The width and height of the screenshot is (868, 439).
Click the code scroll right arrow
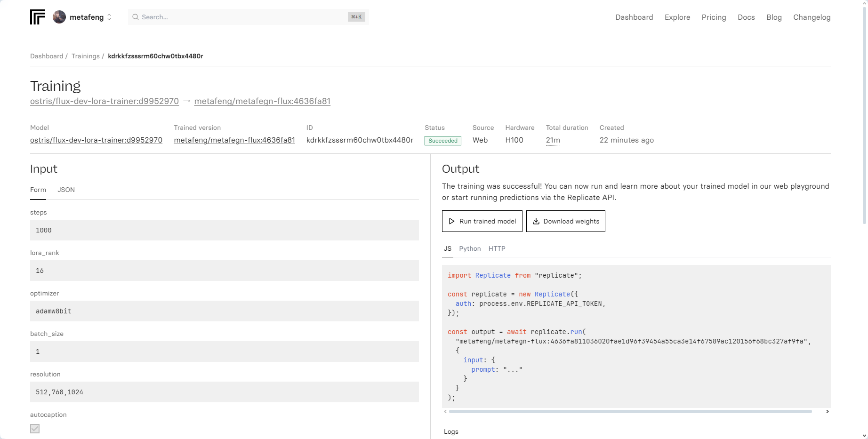coord(827,412)
